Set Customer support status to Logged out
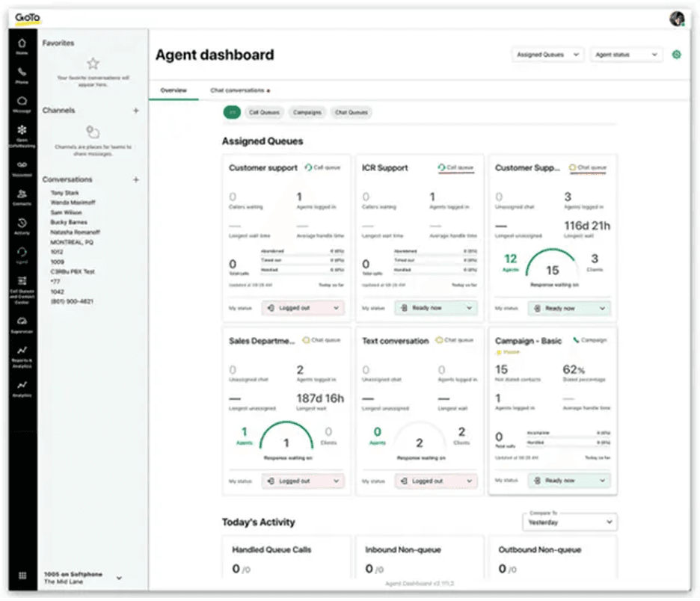This screenshot has width=700, height=601. click(x=302, y=308)
